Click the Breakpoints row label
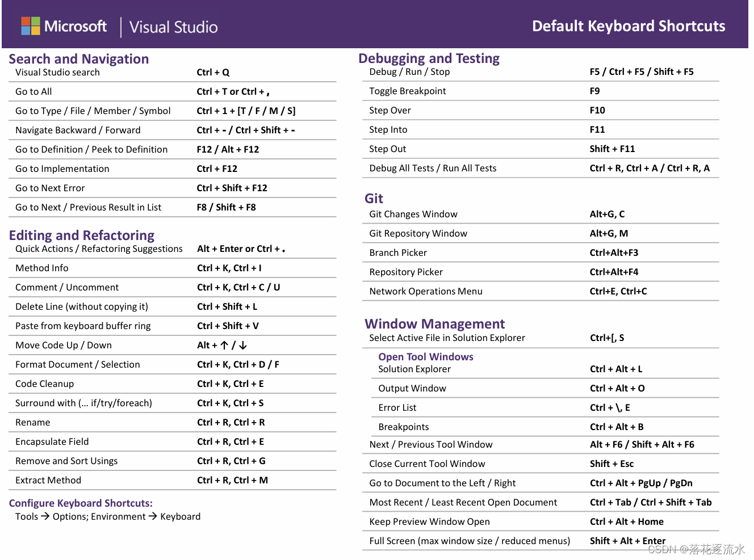The height and width of the screenshot is (560, 754). coord(404,427)
